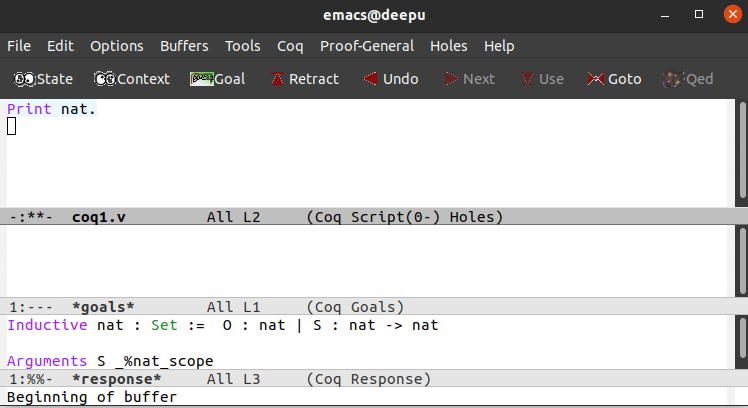The image size is (748, 408).
Task: Click the Qed toolbar icon
Action: pyautogui.click(x=688, y=79)
